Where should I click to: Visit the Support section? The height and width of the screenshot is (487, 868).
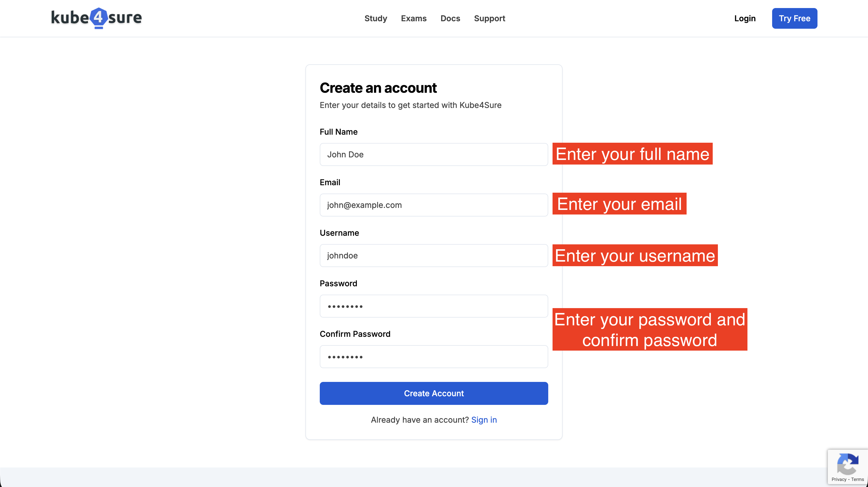click(489, 18)
